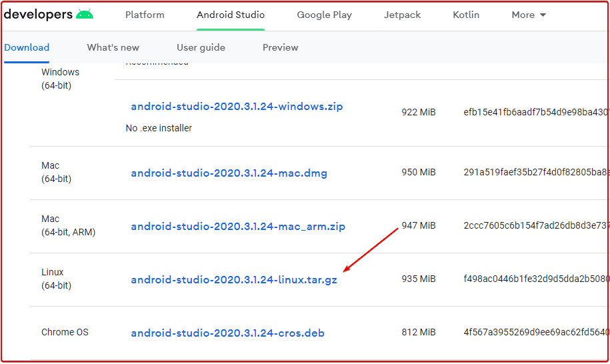Click the checksum starting with efb15e41
Image resolution: width=610 pixels, height=364 pixels.
[535, 112]
